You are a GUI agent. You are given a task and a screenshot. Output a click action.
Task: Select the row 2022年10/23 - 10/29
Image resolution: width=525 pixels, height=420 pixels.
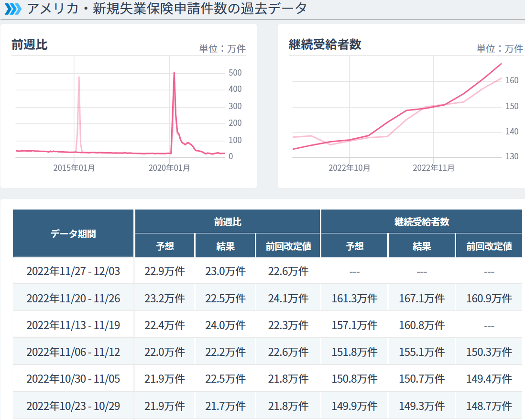(x=267, y=406)
